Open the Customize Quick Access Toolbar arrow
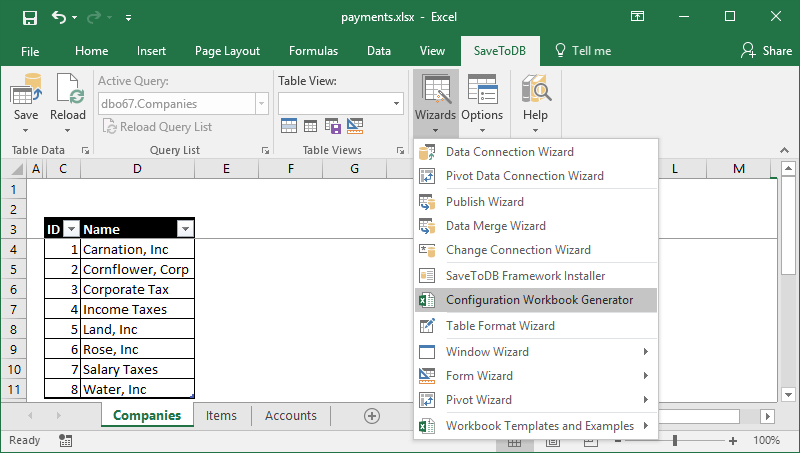Image resolution: width=800 pixels, height=453 pixels. click(x=129, y=18)
